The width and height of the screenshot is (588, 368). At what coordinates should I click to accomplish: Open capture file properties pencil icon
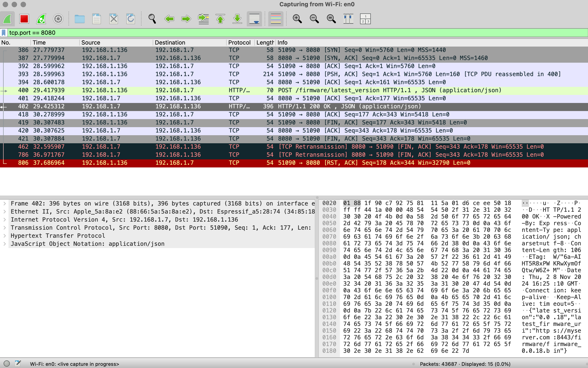click(18, 364)
